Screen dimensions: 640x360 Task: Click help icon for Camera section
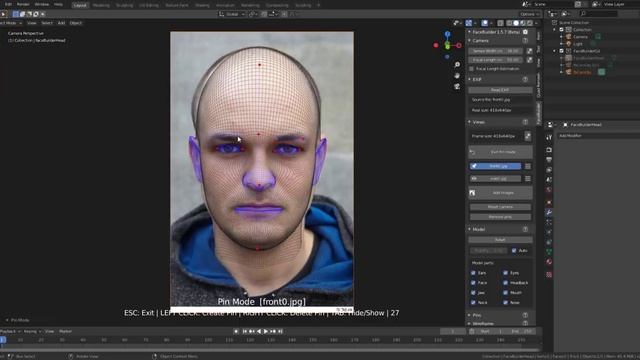point(525,40)
